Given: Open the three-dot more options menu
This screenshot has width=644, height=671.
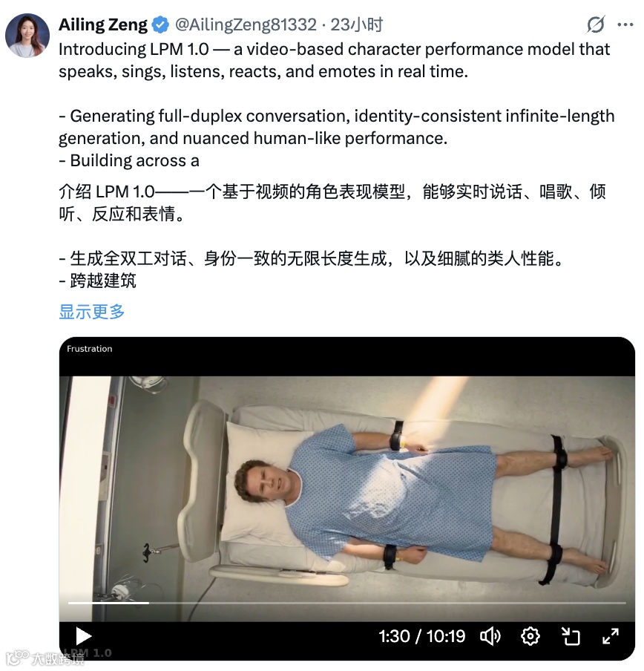Looking at the screenshot, I should coord(625,24).
